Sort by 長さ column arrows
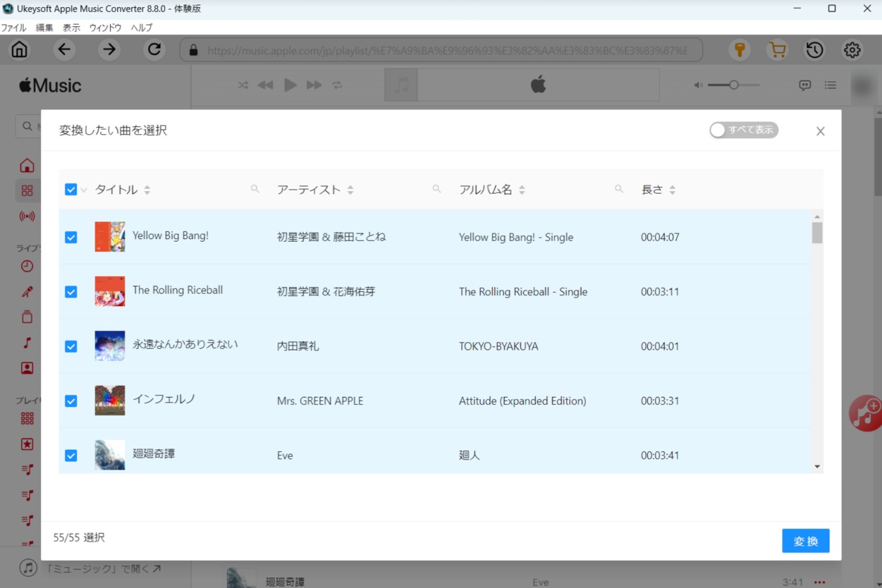882x588 pixels. pyautogui.click(x=672, y=190)
